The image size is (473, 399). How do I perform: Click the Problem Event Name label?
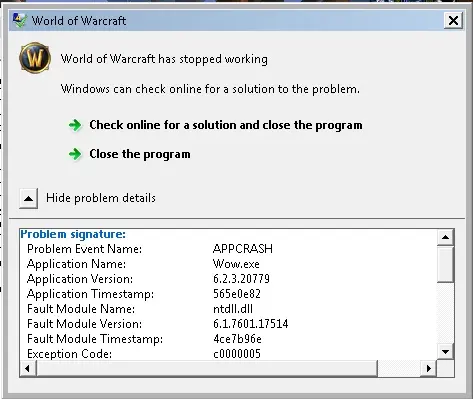84,249
